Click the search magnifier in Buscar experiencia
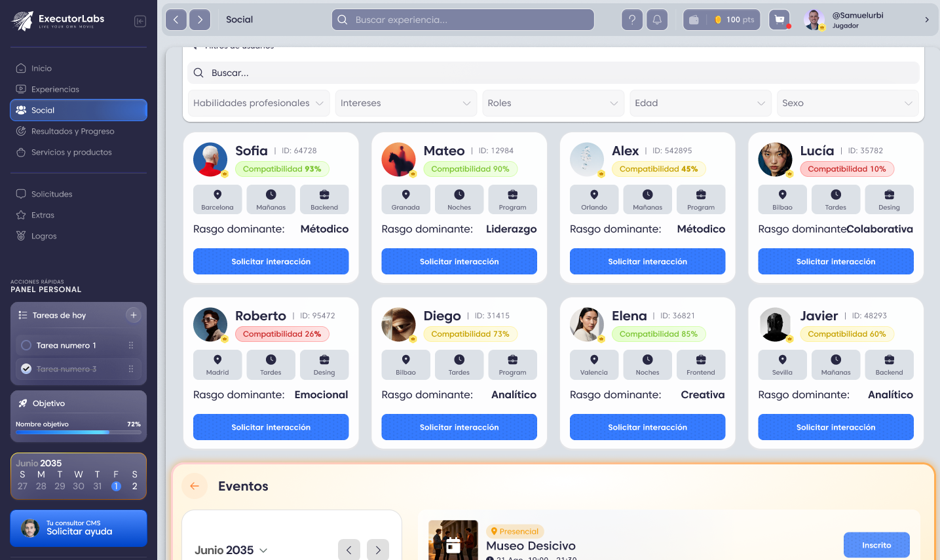This screenshot has height=560, width=940. click(343, 20)
